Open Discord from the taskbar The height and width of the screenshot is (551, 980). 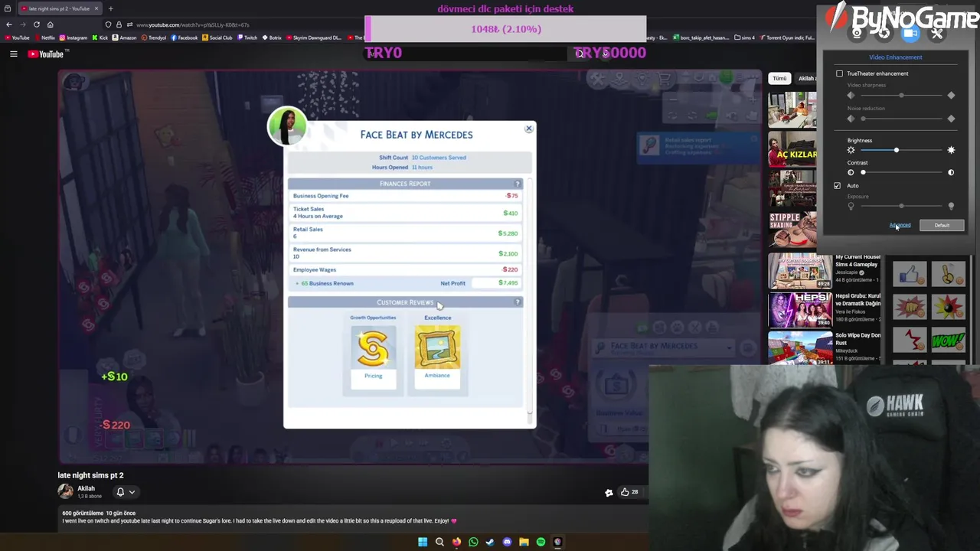[507, 542]
